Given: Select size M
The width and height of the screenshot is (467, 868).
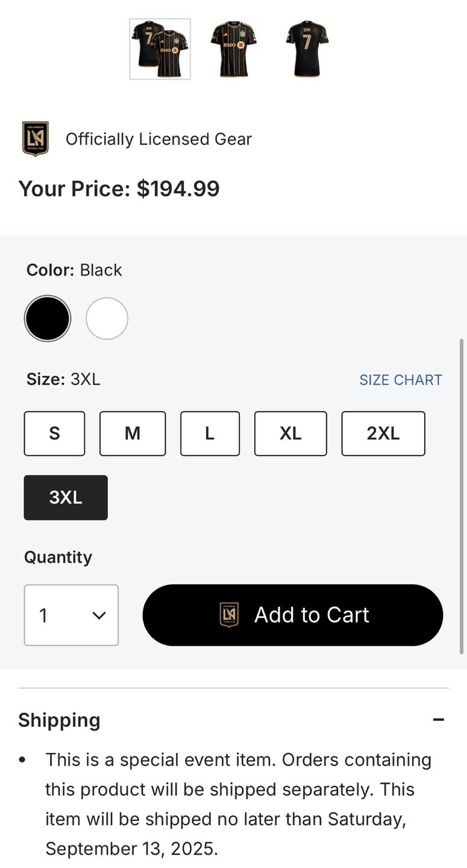Looking at the screenshot, I should click(x=133, y=433).
